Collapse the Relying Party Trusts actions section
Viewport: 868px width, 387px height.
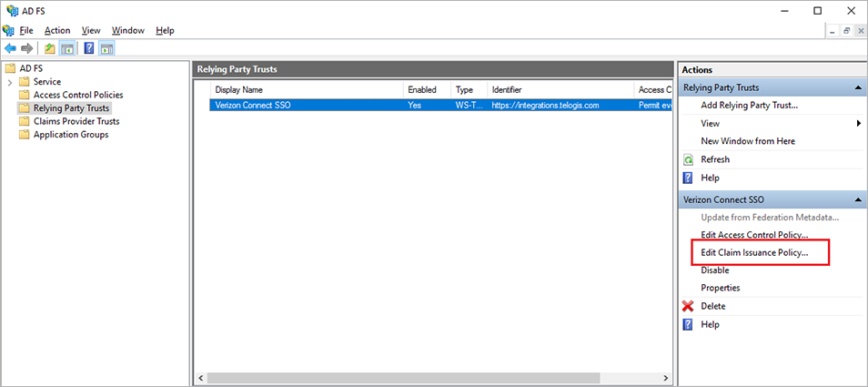857,88
